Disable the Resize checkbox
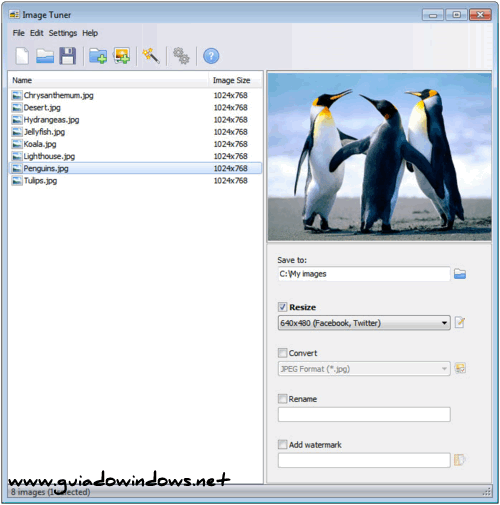 (x=282, y=307)
